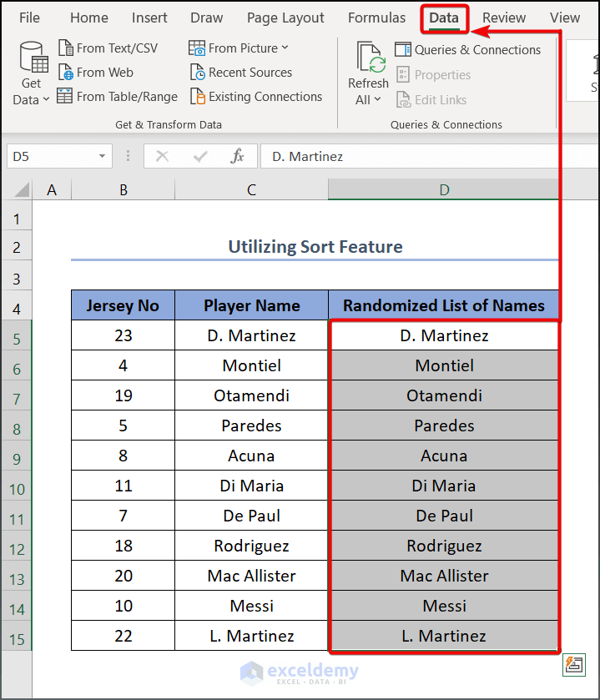Click the From Text/CSV label

[x=117, y=48]
